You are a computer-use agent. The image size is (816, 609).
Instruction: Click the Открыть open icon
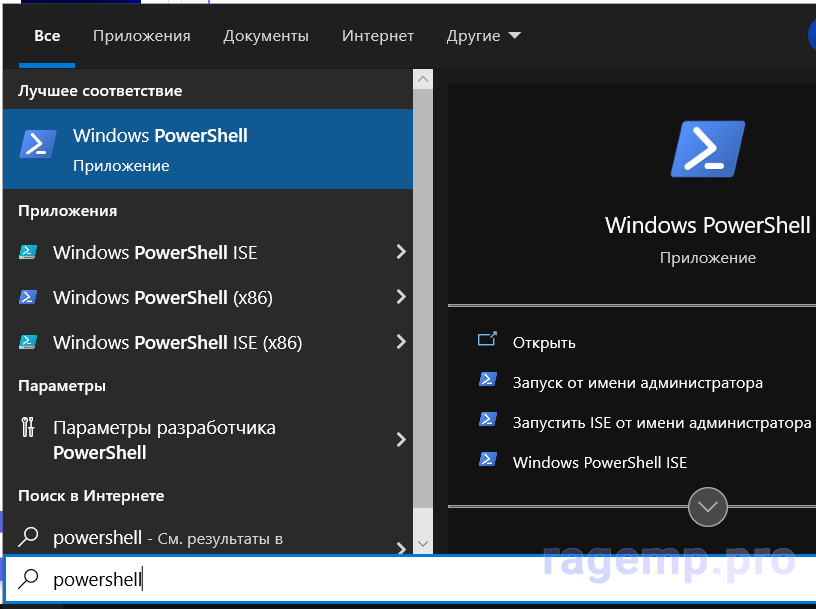[487, 341]
